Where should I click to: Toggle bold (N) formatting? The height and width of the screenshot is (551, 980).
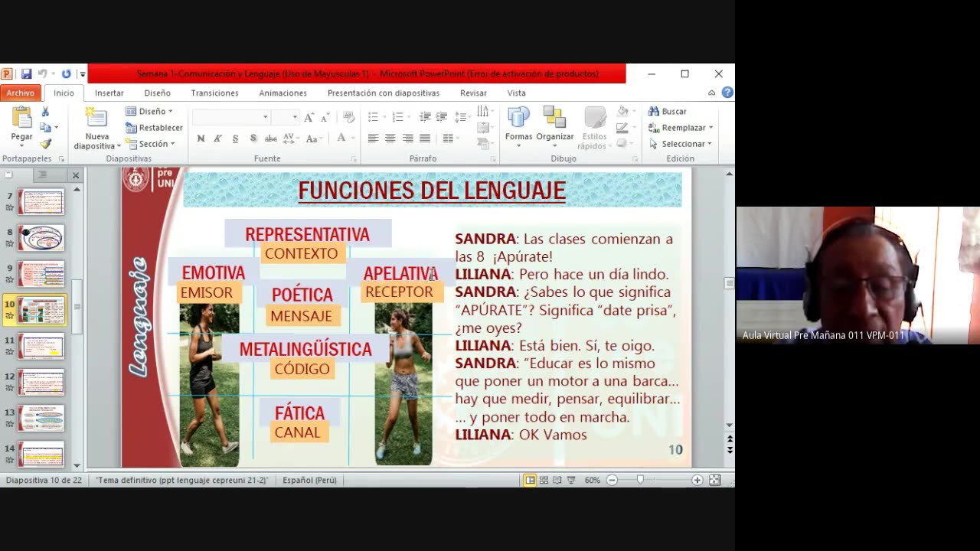(x=201, y=139)
